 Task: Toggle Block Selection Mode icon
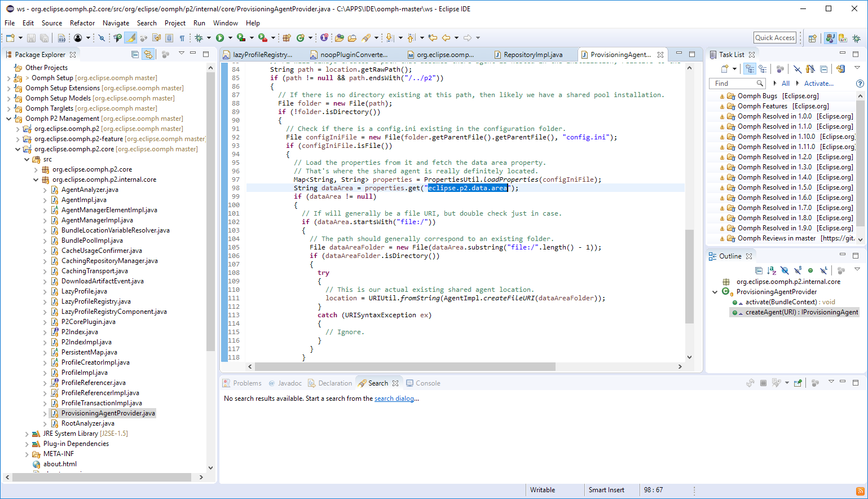click(x=169, y=38)
